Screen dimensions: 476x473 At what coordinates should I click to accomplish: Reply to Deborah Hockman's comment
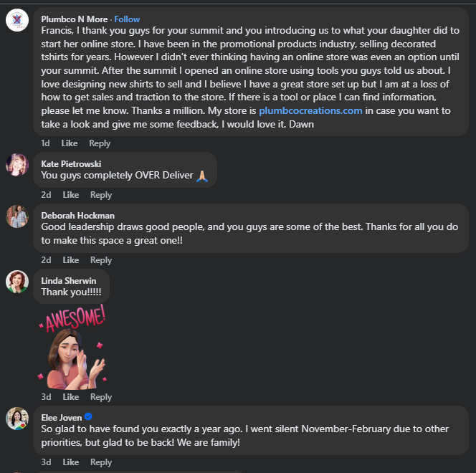tap(101, 260)
